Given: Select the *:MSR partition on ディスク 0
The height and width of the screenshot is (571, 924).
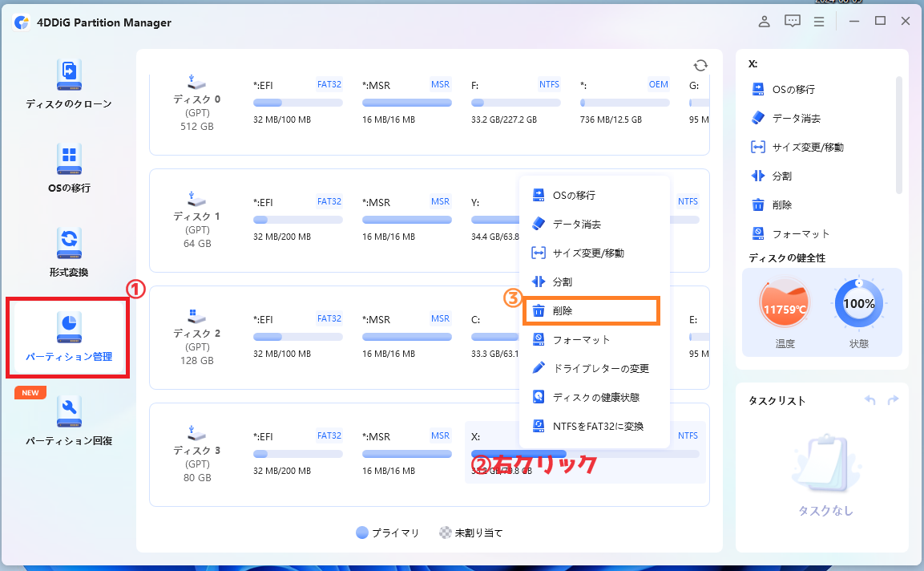Looking at the screenshot, I should [x=406, y=102].
